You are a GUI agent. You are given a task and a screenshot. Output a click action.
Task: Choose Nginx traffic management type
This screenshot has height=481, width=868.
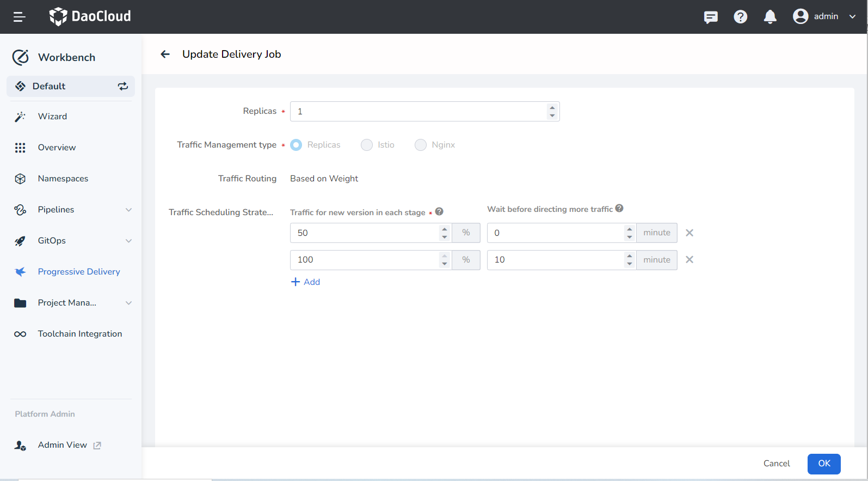[x=421, y=145]
